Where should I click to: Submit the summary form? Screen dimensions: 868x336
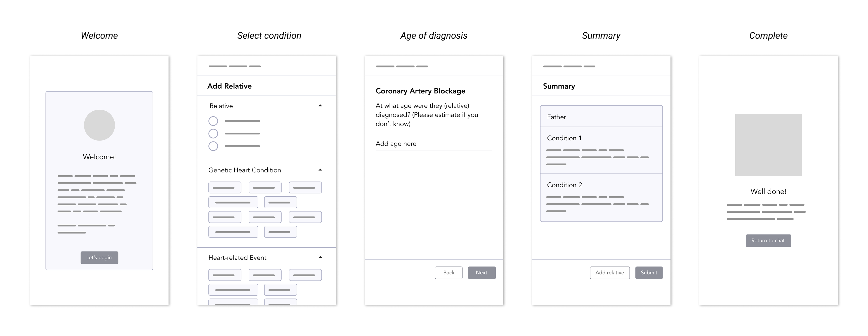click(x=649, y=273)
